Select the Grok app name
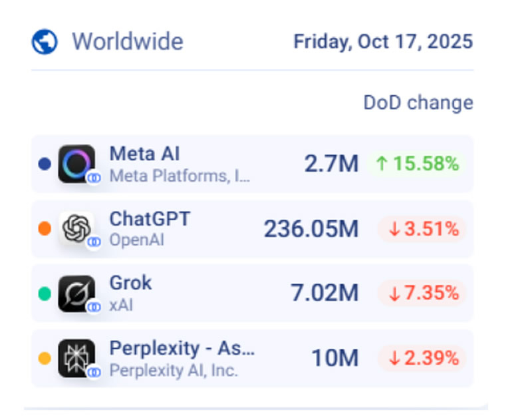Viewport: 532px width, 420px height. tap(130, 283)
